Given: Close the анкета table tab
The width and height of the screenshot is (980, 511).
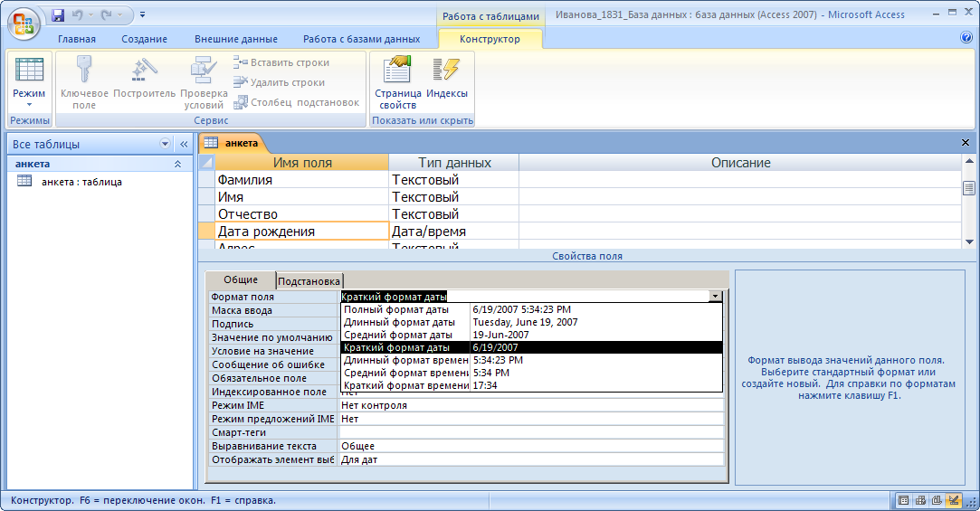Looking at the screenshot, I should point(965,143).
